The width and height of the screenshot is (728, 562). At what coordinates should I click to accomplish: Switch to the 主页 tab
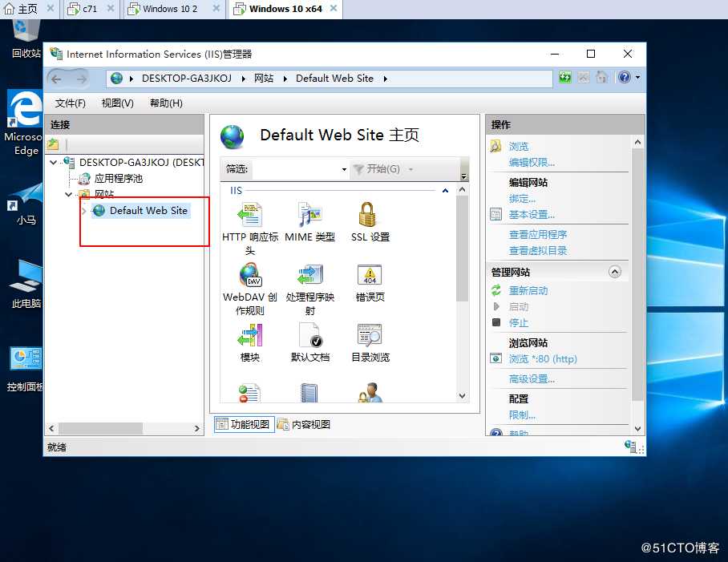[x=27, y=9]
